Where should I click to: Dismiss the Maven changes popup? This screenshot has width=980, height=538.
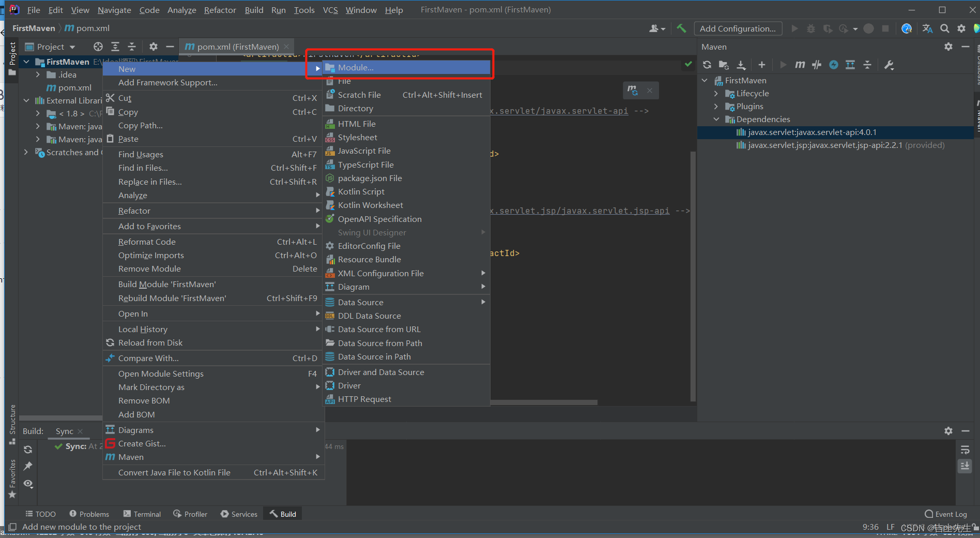click(x=650, y=91)
